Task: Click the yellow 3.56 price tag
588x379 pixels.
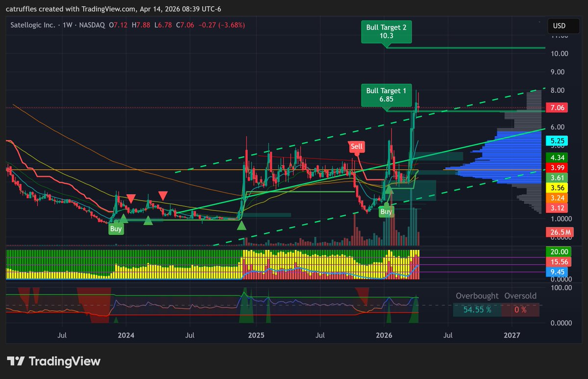Action: point(556,187)
